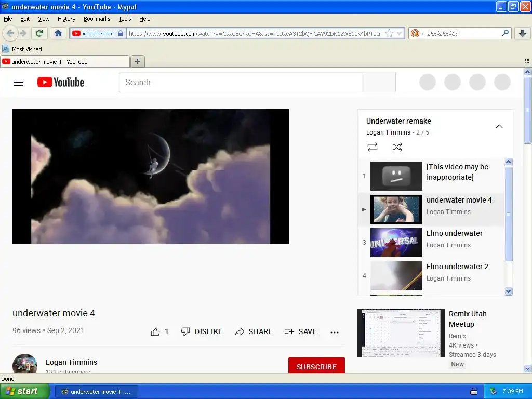Select the inappropriate video playlist entry
The image size is (532, 399).
click(x=431, y=176)
